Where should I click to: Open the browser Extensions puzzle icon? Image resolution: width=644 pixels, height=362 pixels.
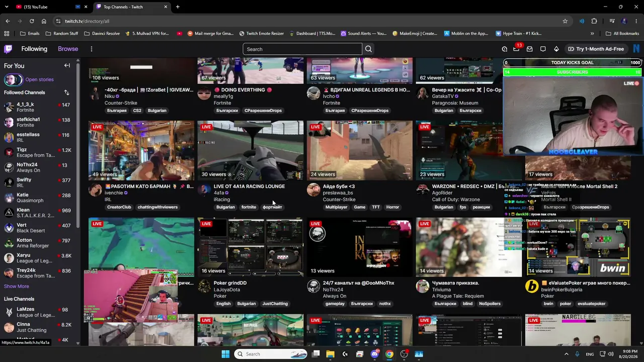pos(594,21)
